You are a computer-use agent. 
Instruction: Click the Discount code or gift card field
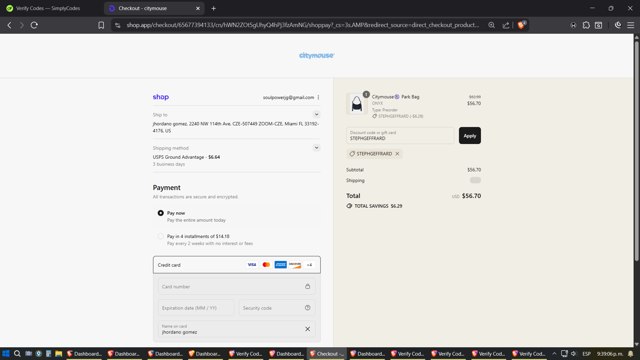click(400, 136)
